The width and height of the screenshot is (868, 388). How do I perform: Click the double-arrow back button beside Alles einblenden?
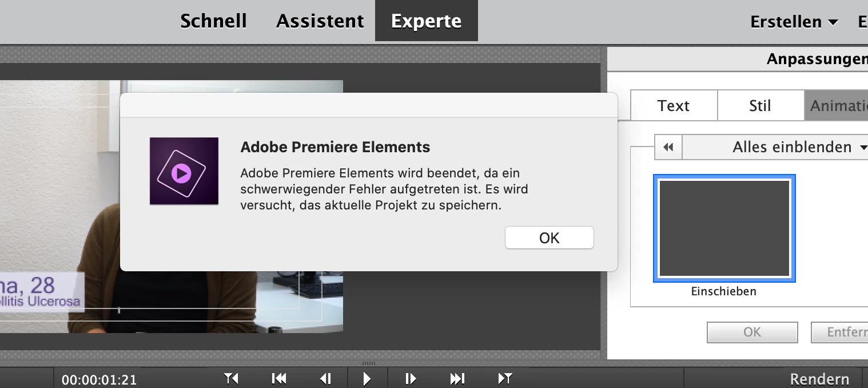point(668,147)
